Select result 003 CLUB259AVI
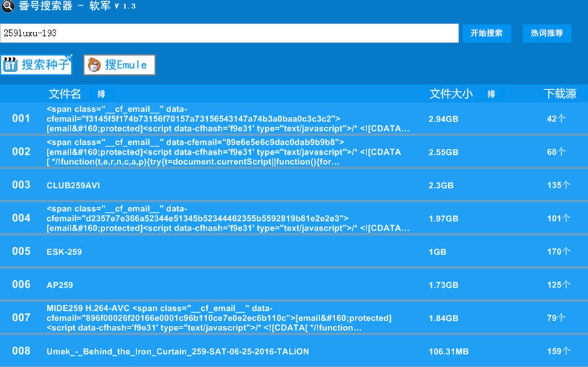Screen dimensions: 588x367 [x=73, y=185]
